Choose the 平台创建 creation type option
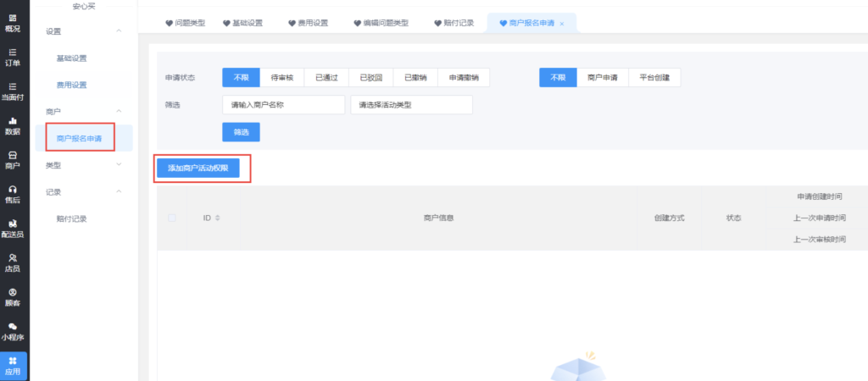Screen dimensions: 868x381 (x=653, y=77)
